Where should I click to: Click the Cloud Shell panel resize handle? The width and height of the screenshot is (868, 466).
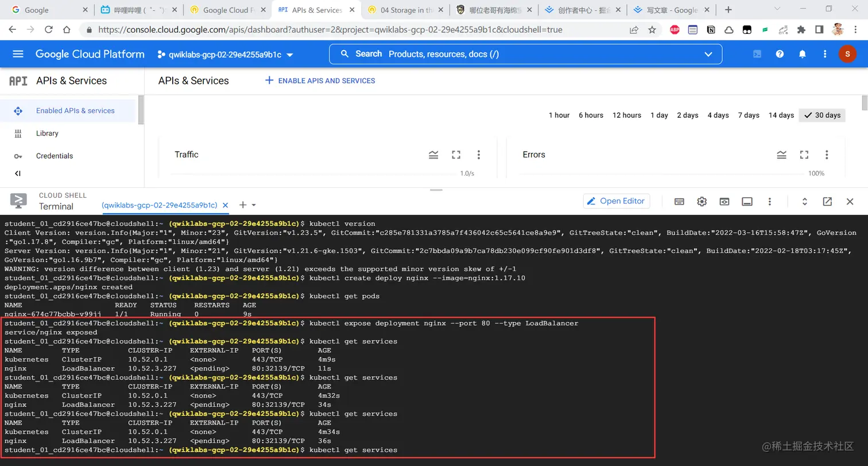tap(436, 190)
